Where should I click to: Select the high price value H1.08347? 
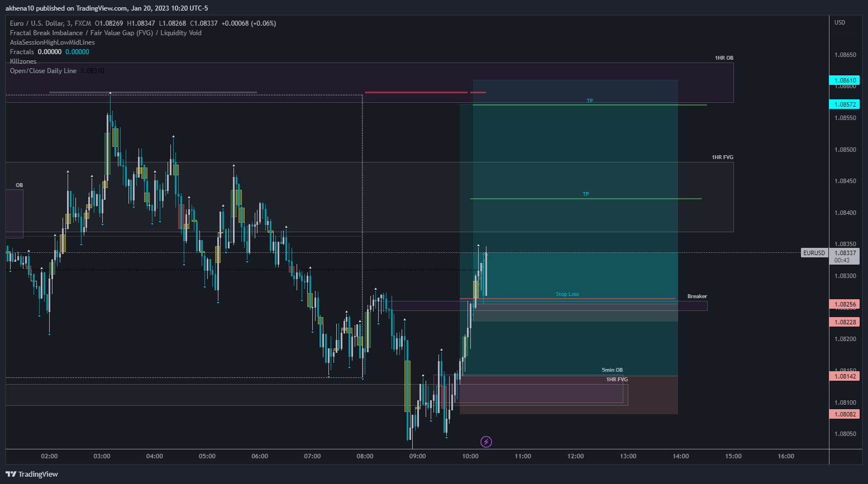(x=141, y=23)
